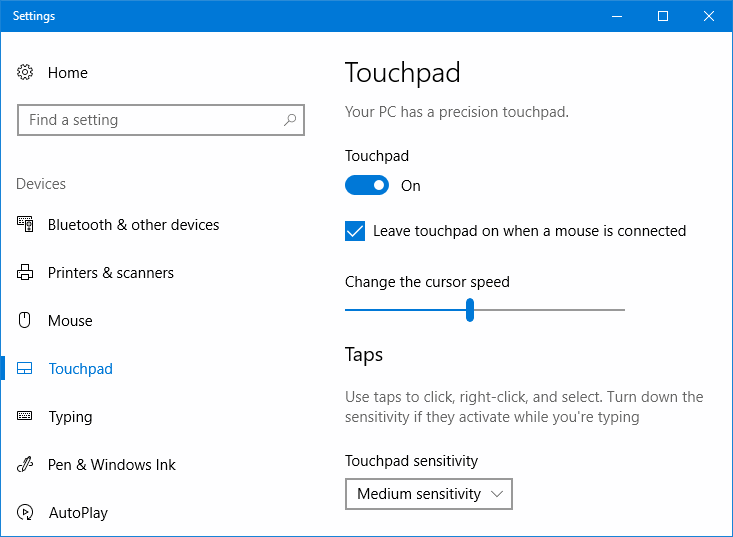Navigate to Home text link
The height and width of the screenshot is (537, 733).
tap(68, 73)
